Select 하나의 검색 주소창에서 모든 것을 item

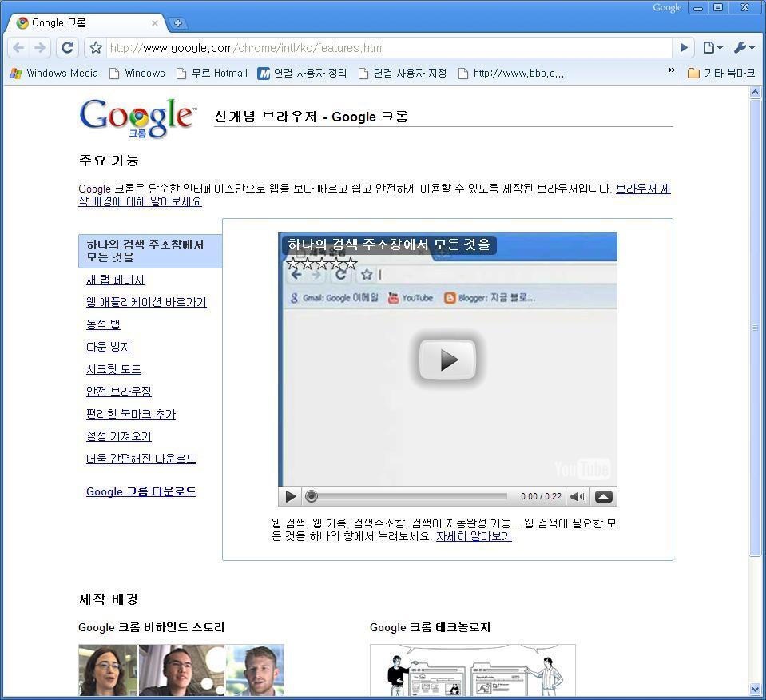(150, 251)
